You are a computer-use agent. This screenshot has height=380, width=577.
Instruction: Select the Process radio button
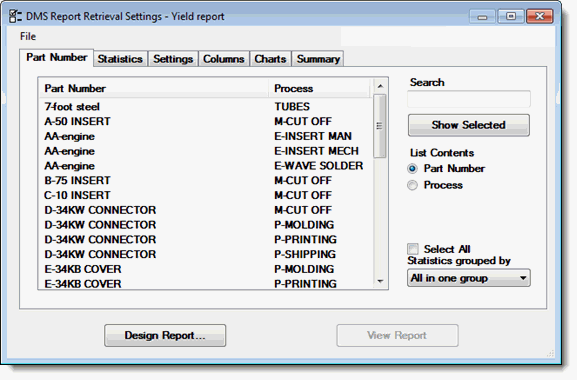click(x=413, y=185)
